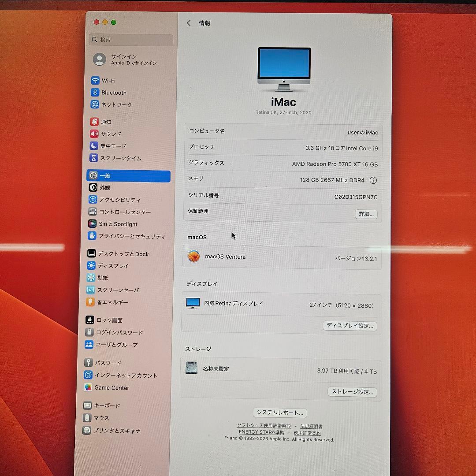
Task: Switch to デスクトップとDock settings
Action: tap(119, 253)
